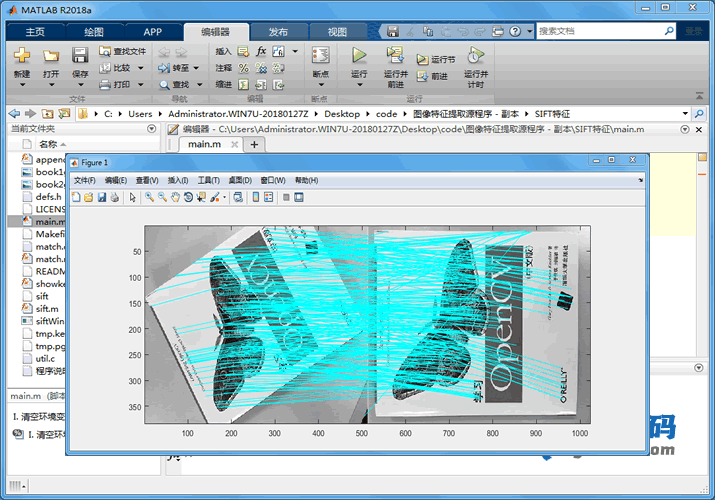
Task: Open brush color dropdown in Figure 1
Action: coord(224,198)
